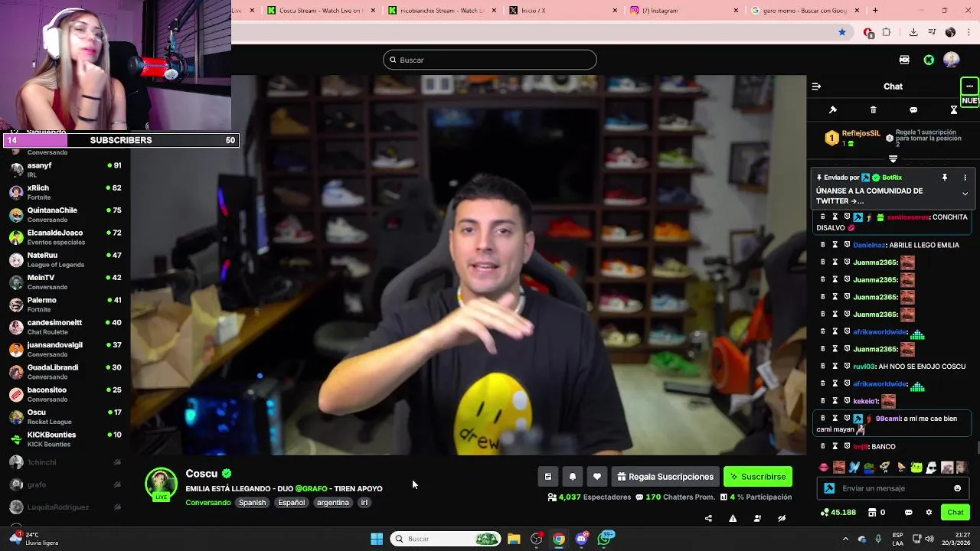The height and width of the screenshot is (551, 980).
Task: Toggle the hide-stats crossed eye icon
Action: point(782,518)
